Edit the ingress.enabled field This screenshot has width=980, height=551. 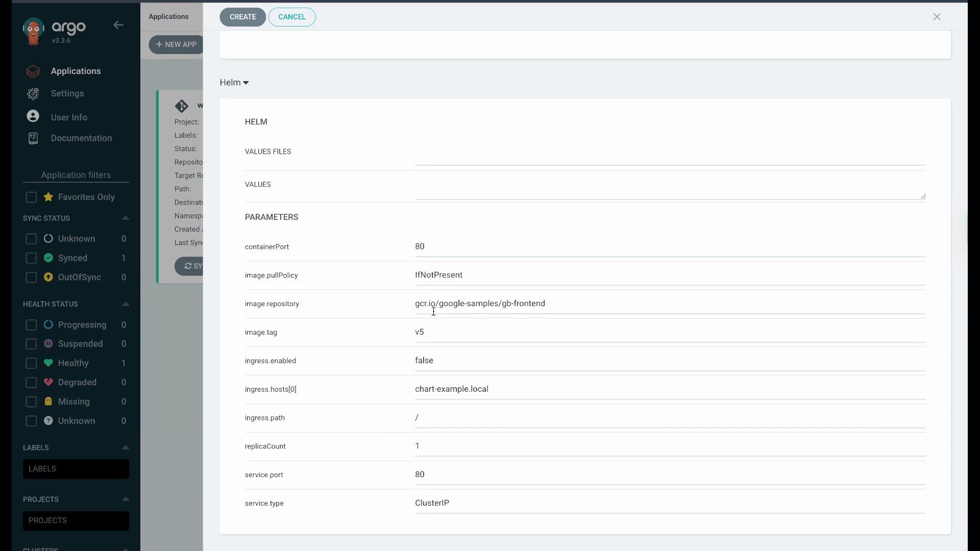click(x=670, y=361)
